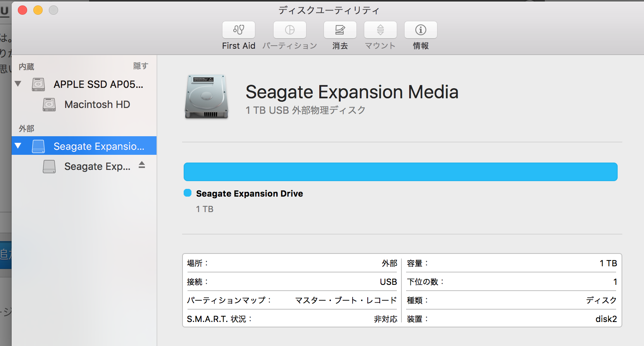The width and height of the screenshot is (644, 346).
Task: Select Macintosh HD in the sidebar
Action: coord(97,104)
